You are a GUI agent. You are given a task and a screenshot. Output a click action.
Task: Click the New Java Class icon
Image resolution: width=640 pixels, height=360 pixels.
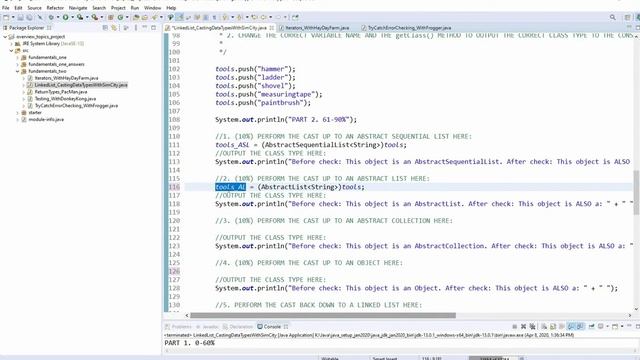coord(120,17)
